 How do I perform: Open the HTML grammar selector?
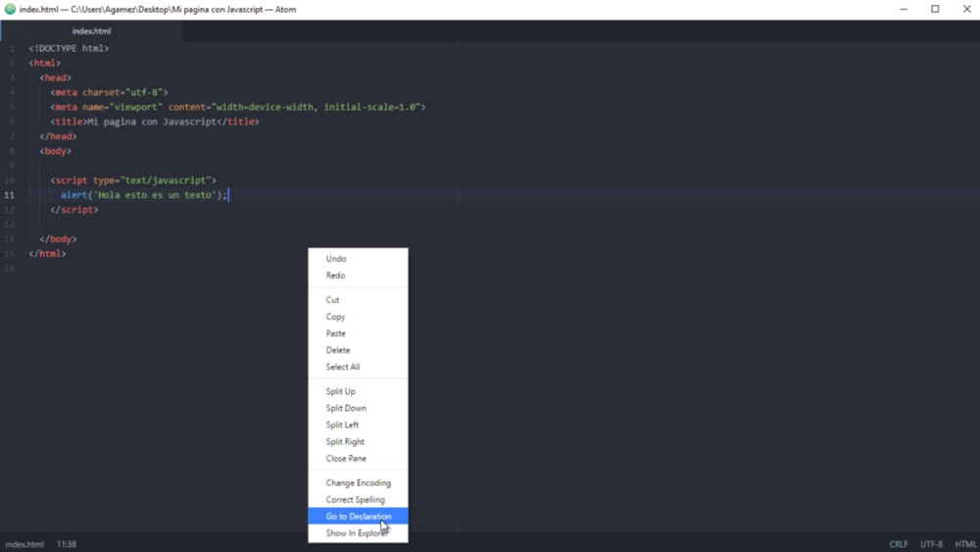[965, 544]
